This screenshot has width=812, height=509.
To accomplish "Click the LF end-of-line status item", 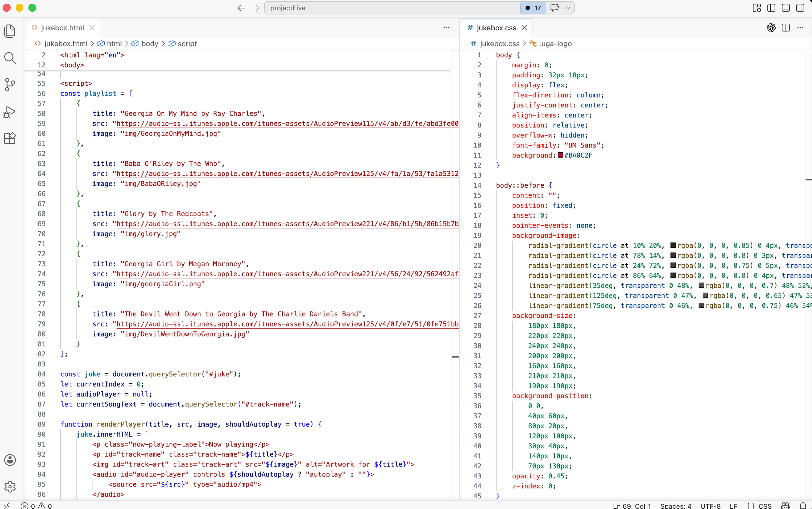I will (733, 506).
